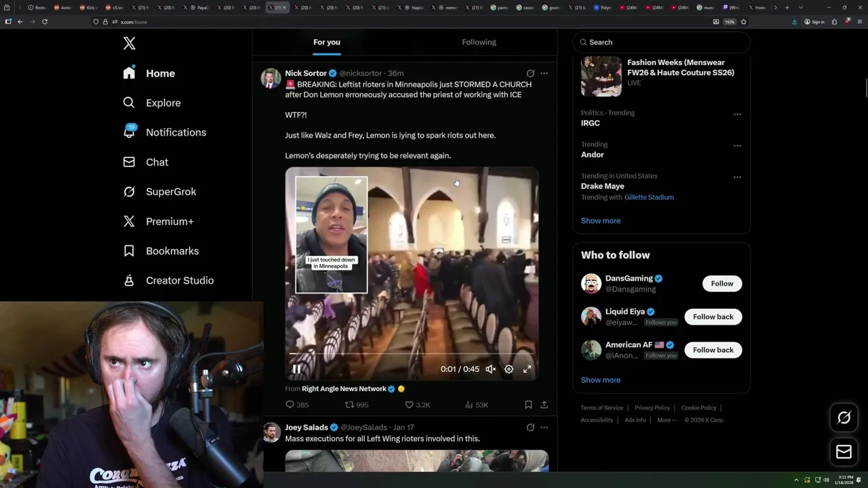868x488 pixels.
Task: Select the For you tab
Action: pos(327,42)
